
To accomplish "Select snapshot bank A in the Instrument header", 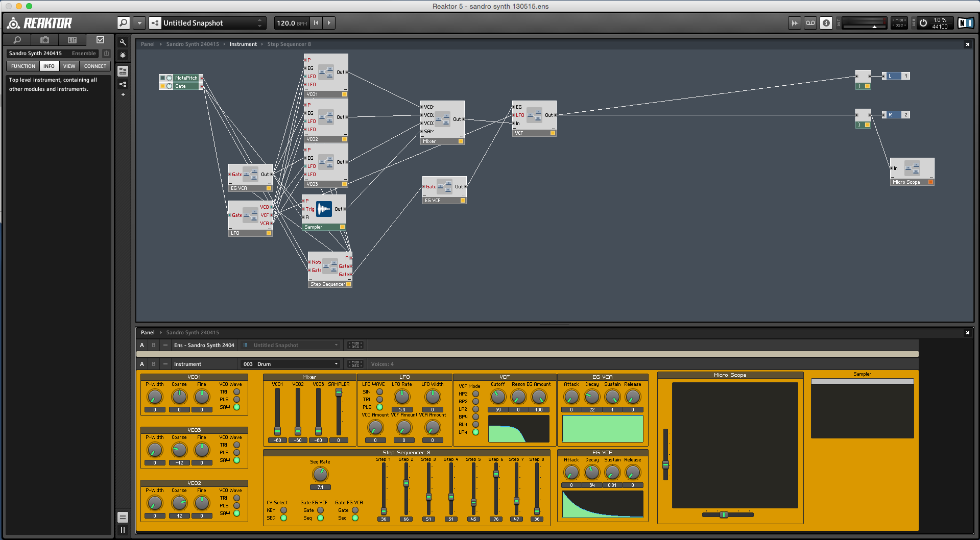I will [142, 364].
